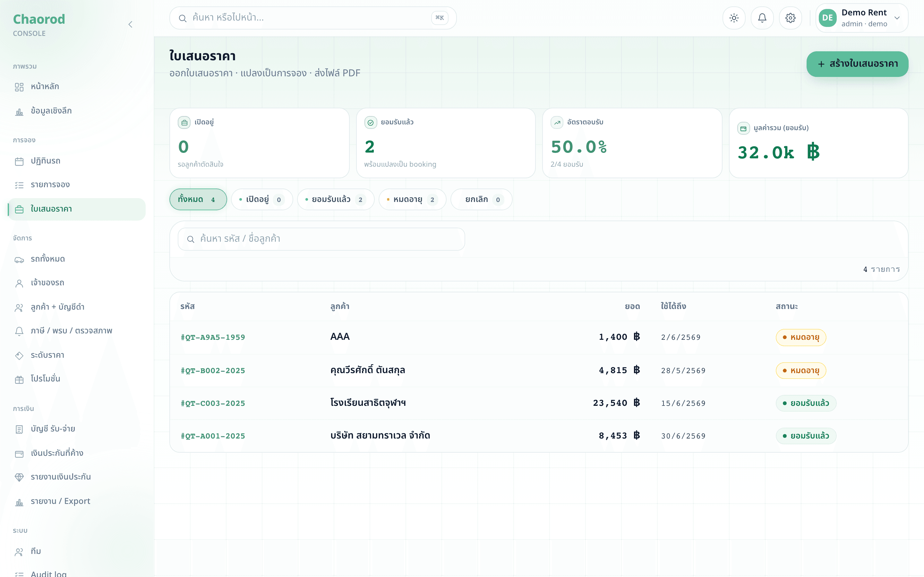Open notifications bell in top bar
Image resolution: width=924 pixels, height=577 pixels.
pos(762,18)
